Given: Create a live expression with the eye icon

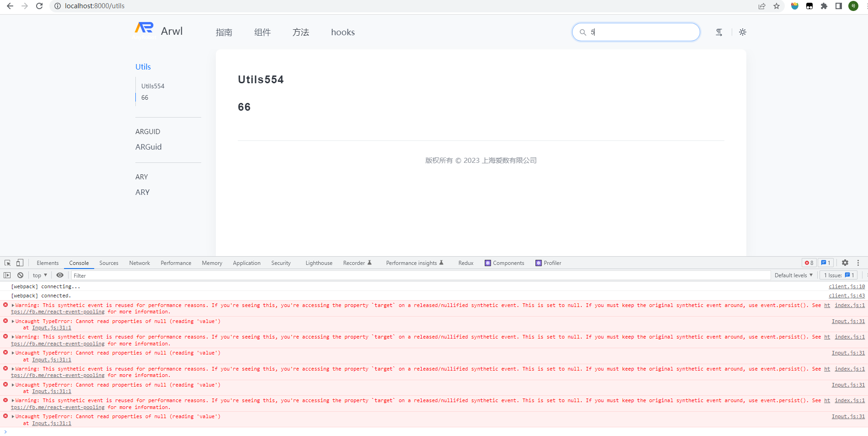Looking at the screenshot, I should (59, 275).
